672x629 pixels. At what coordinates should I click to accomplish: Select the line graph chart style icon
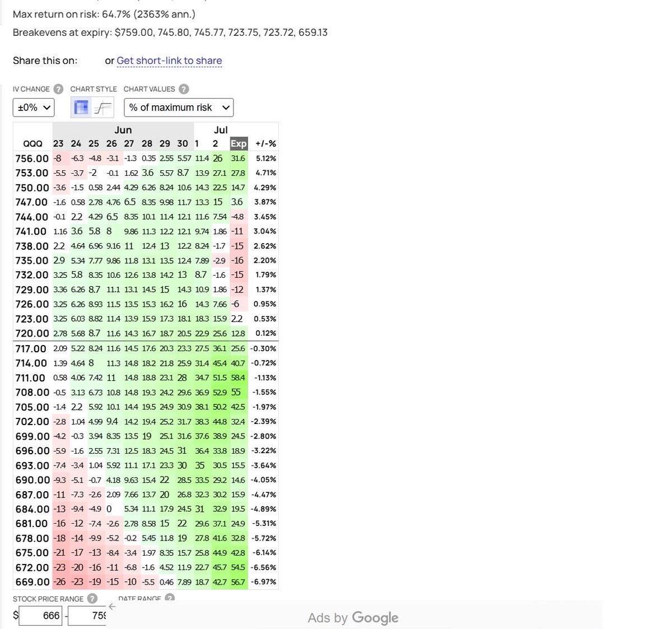[x=102, y=107]
